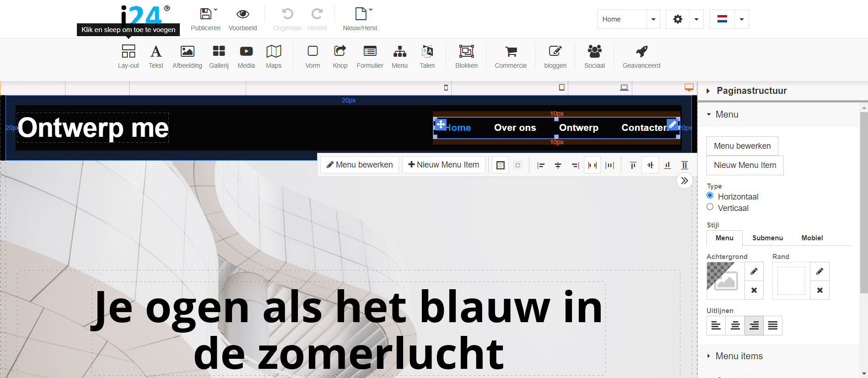Click the Publiceren save icon
Image resolution: width=868 pixels, height=378 pixels.
pyautogui.click(x=205, y=14)
